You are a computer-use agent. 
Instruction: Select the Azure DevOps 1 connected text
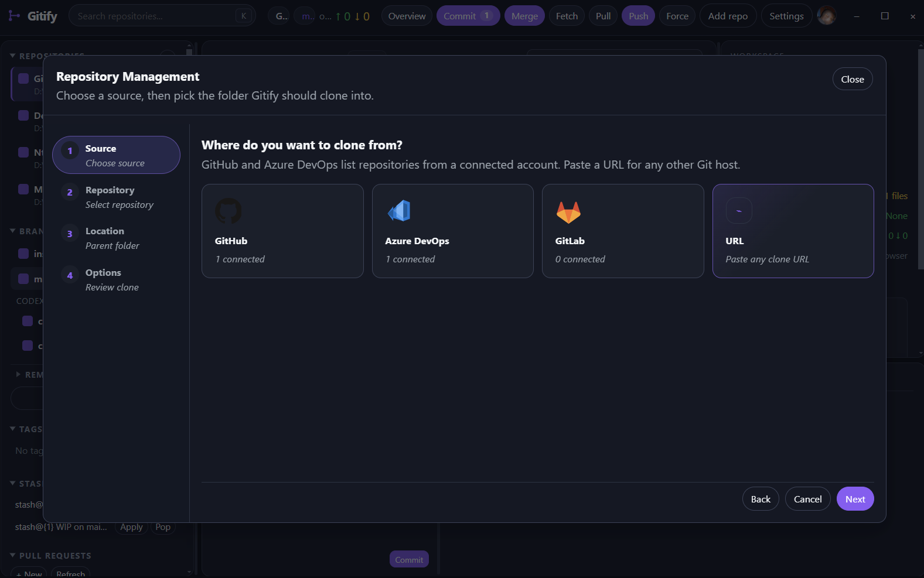pyautogui.click(x=410, y=259)
